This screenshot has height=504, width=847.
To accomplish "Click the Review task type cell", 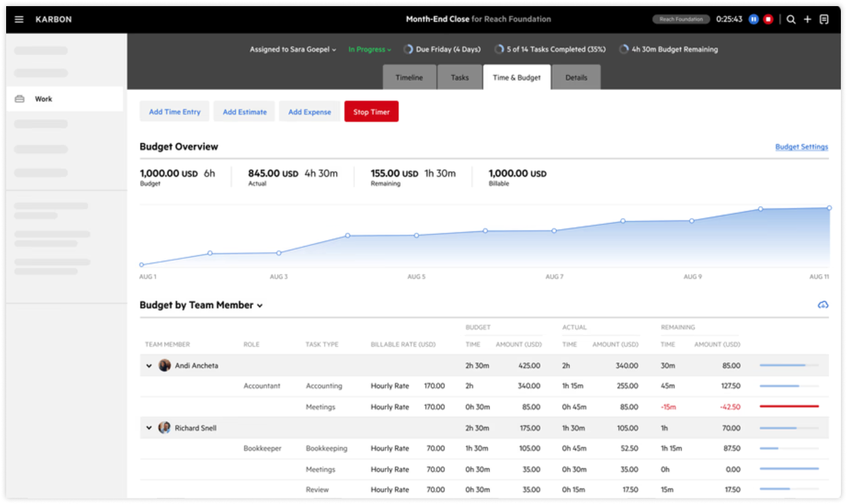I will pyautogui.click(x=317, y=490).
